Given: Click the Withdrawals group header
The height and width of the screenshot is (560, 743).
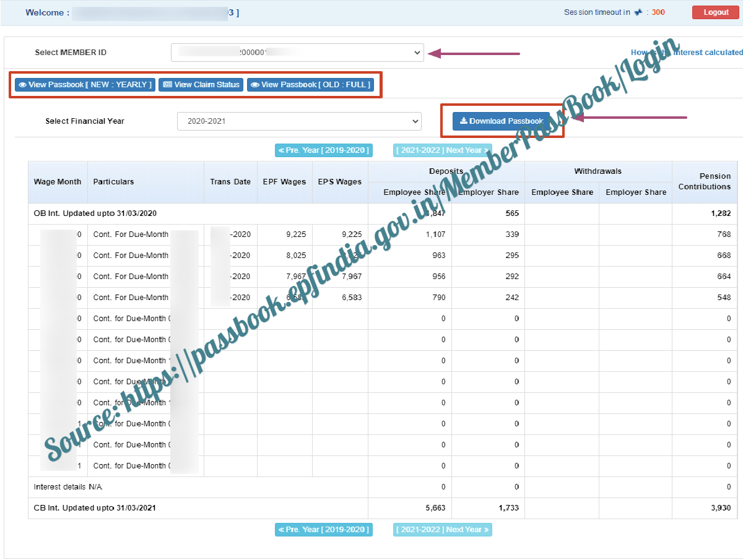Looking at the screenshot, I should 597,171.
